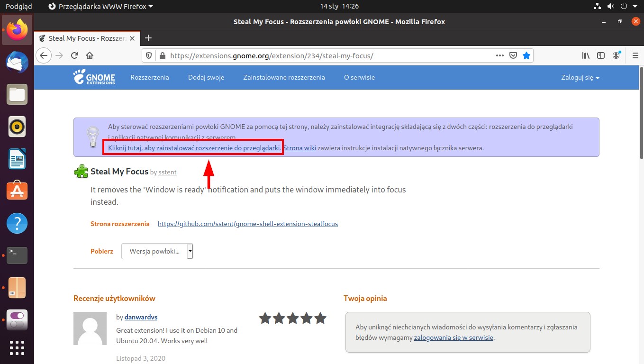Click the volume tray icon
Viewport: 644px width, 364px height.
coord(610,6)
